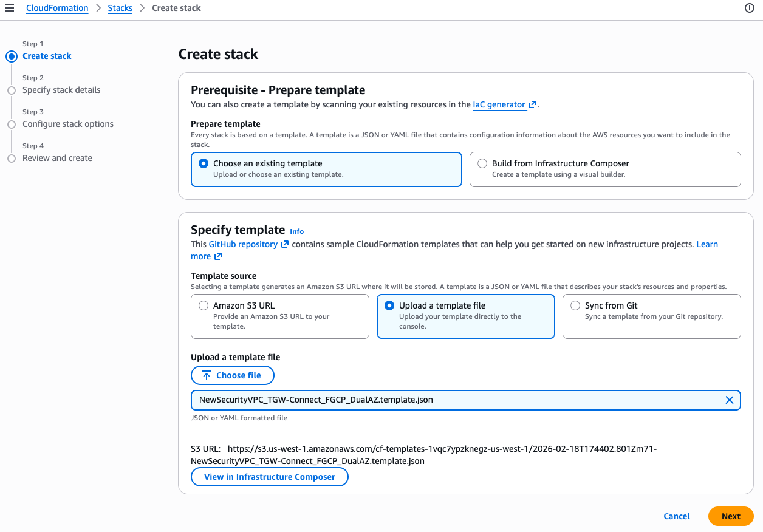Open the hamburger navigation menu
Viewport: 763px width, 532px height.
pos(10,8)
